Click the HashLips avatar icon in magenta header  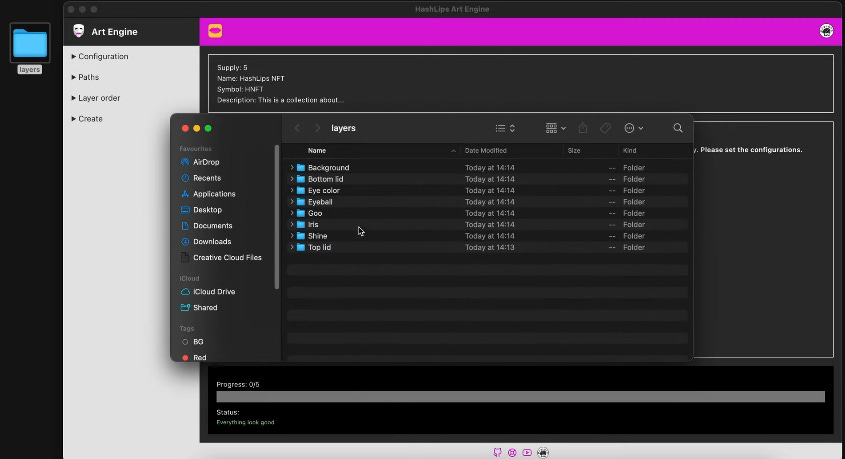coord(826,31)
